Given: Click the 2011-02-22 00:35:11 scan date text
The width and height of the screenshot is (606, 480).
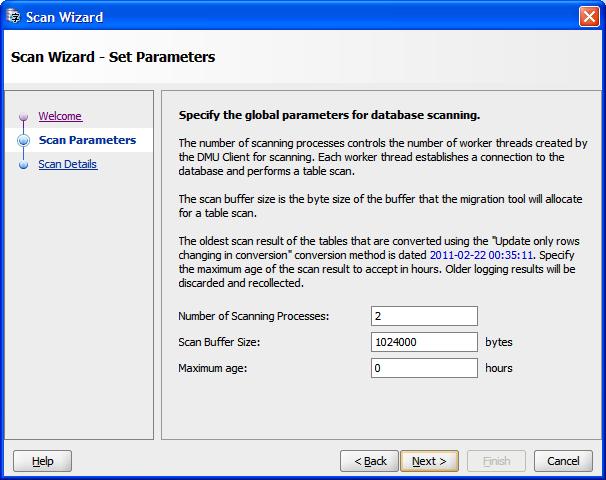Looking at the screenshot, I should click(x=481, y=255).
